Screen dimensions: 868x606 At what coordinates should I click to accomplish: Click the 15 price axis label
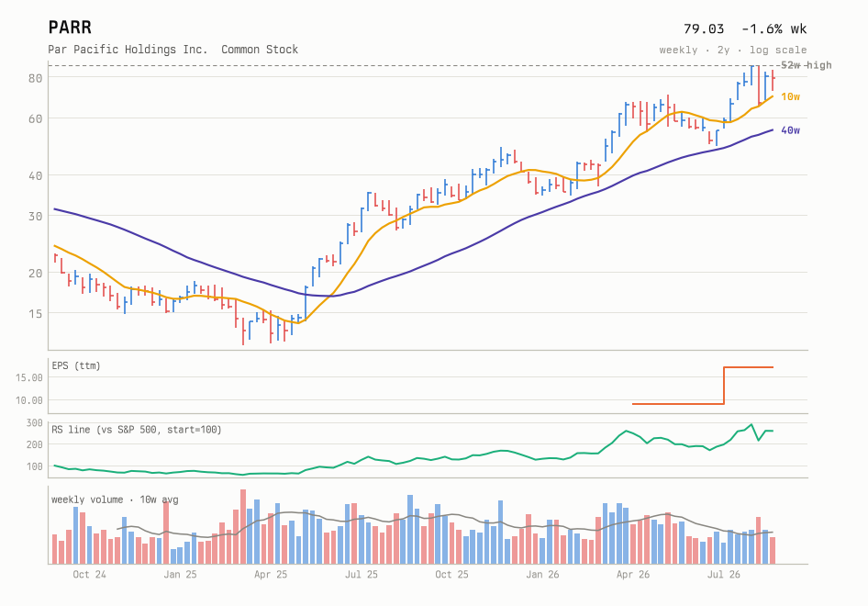click(x=36, y=313)
